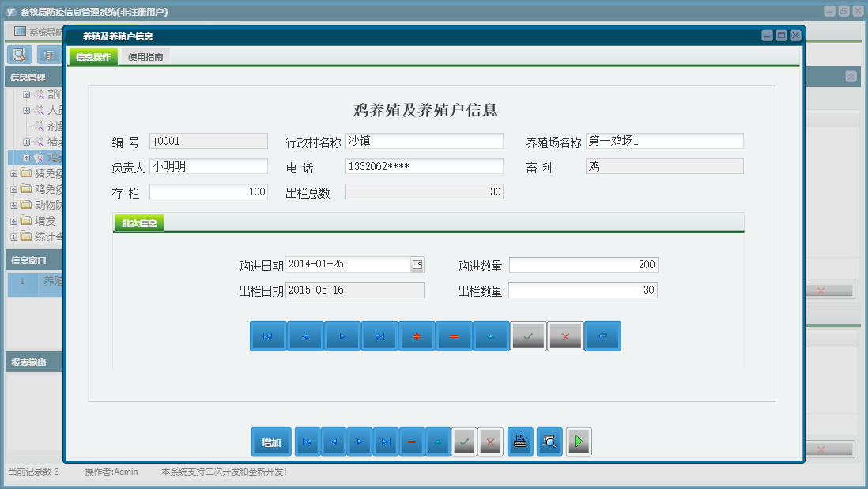
Task: Cancel batch edit with red X in 批次信息
Action: 565,336
